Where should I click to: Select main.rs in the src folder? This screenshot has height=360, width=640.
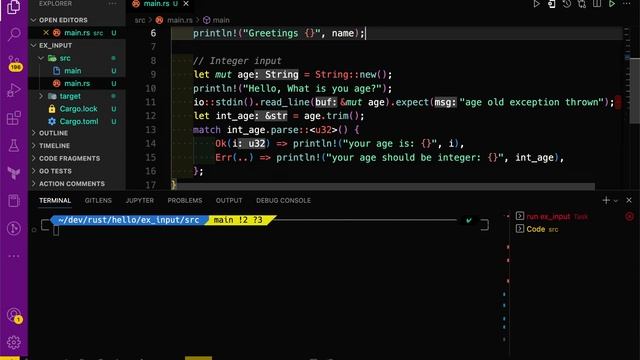tap(77, 83)
